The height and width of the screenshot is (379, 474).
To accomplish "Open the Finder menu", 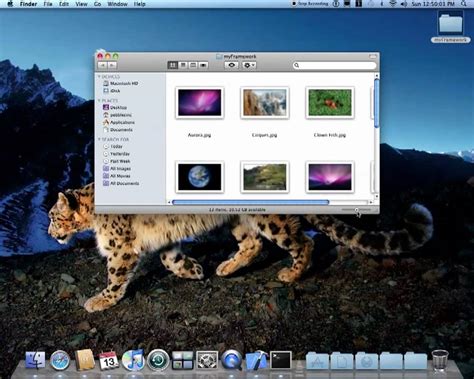I will 28,4.
